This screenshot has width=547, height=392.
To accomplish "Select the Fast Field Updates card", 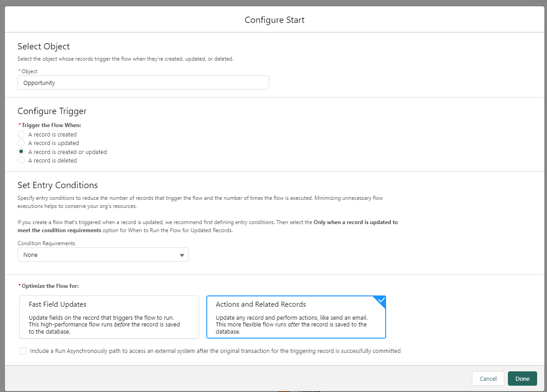I will click(109, 317).
